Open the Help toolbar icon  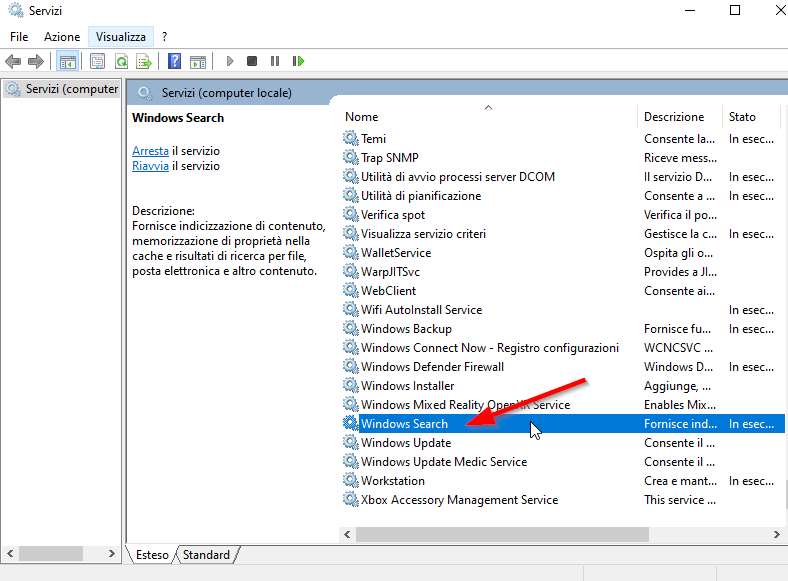(x=174, y=61)
